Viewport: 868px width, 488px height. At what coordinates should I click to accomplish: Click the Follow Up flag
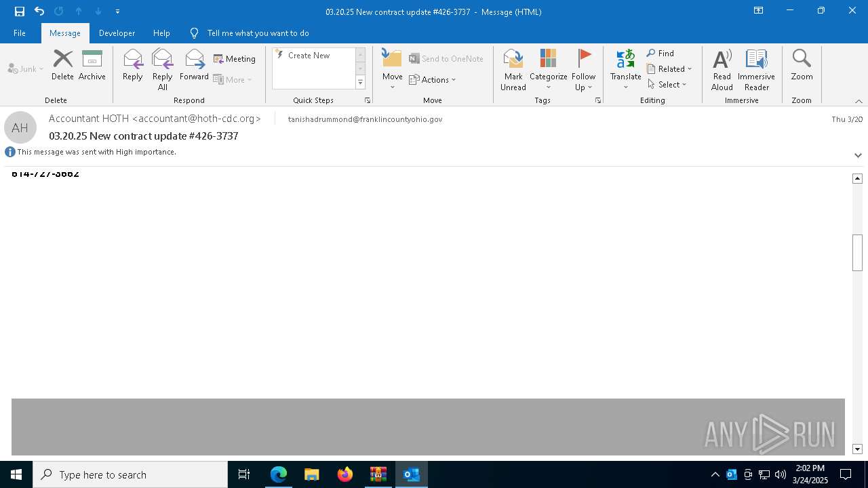(583, 70)
